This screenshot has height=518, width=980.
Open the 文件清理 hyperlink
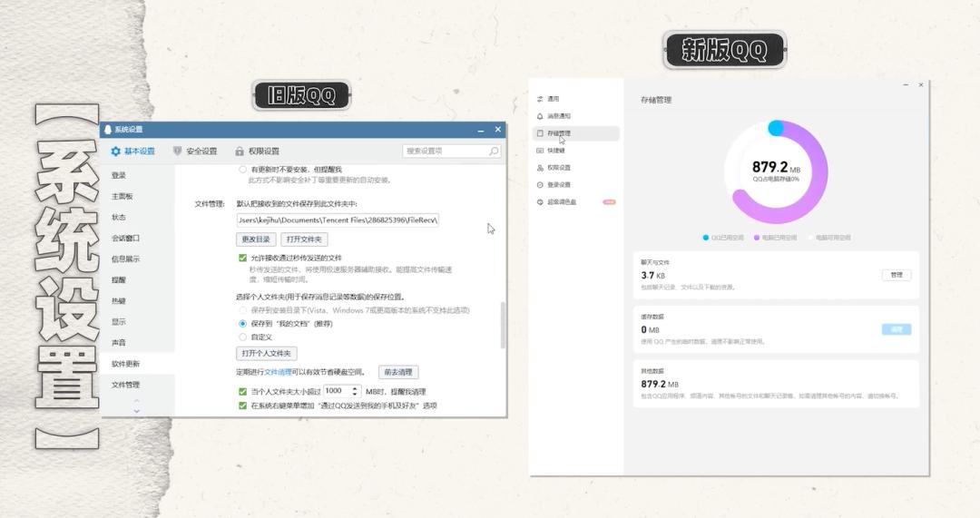coord(278,372)
